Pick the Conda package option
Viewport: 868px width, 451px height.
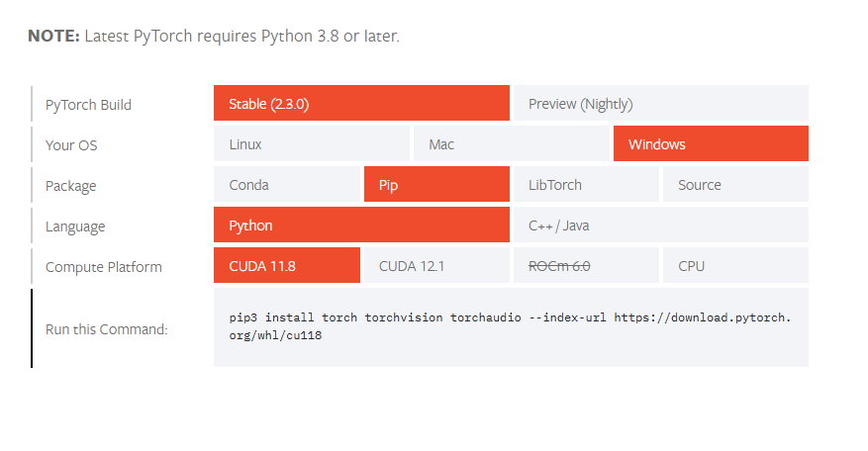[287, 184]
